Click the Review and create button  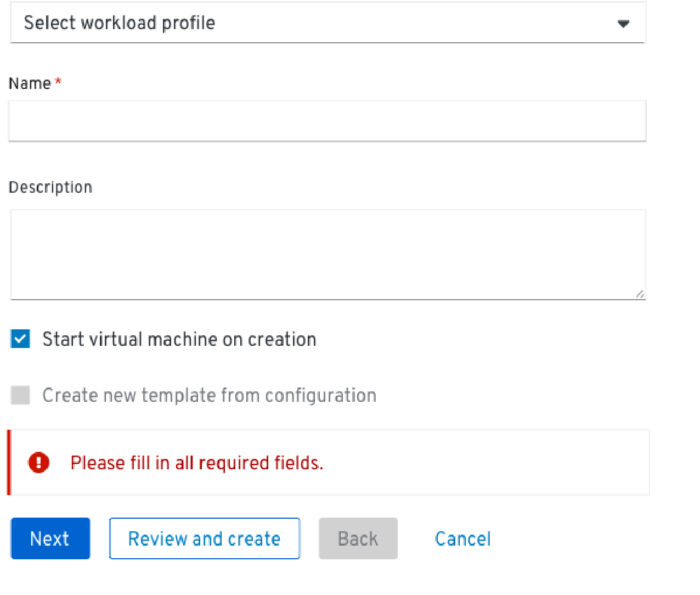pos(204,538)
